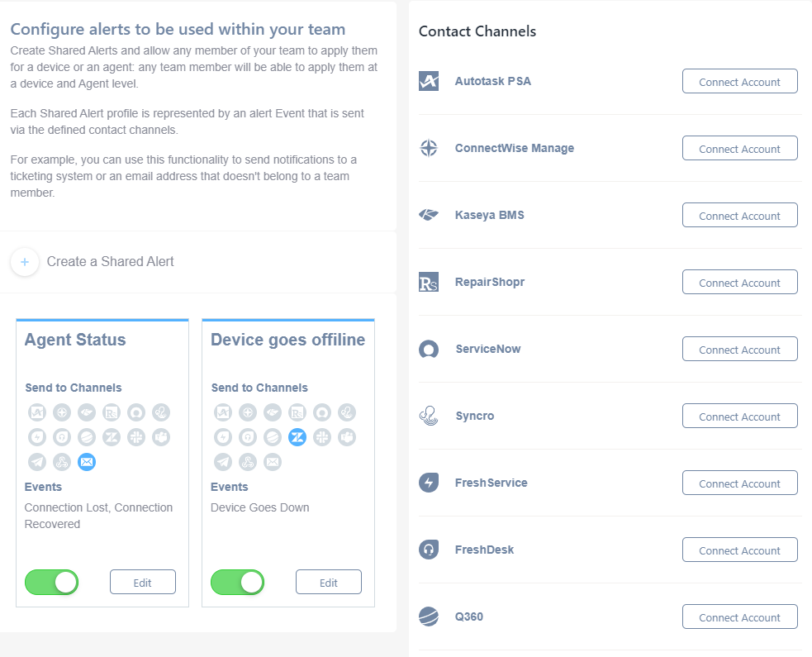Toggle Slack icon in Device goes offline card
The height and width of the screenshot is (657, 812).
pos(322,437)
